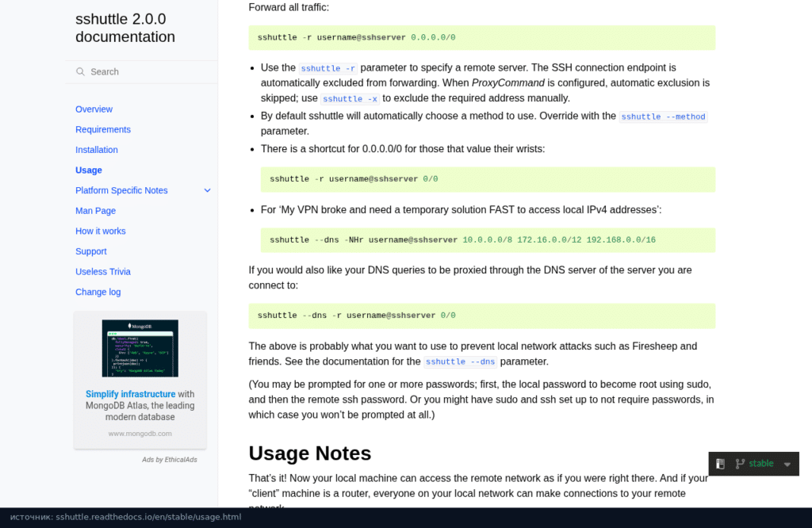
Task: Click the sshuttle 2.0.0 documentation title
Action: point(125,28)
